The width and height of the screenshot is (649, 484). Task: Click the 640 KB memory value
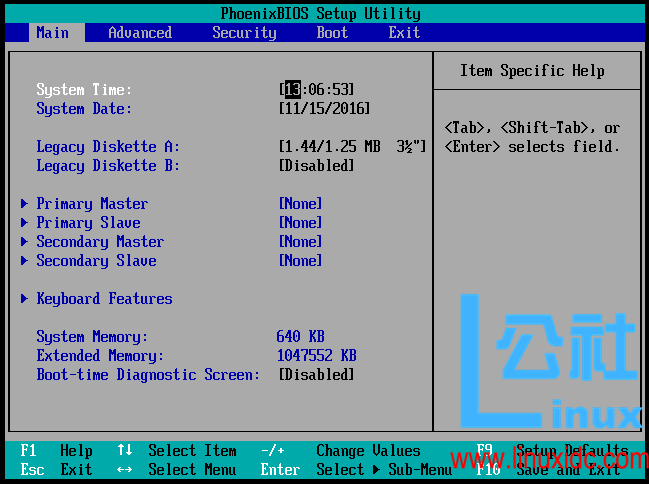pyautogui.click(x=300, y=336)
